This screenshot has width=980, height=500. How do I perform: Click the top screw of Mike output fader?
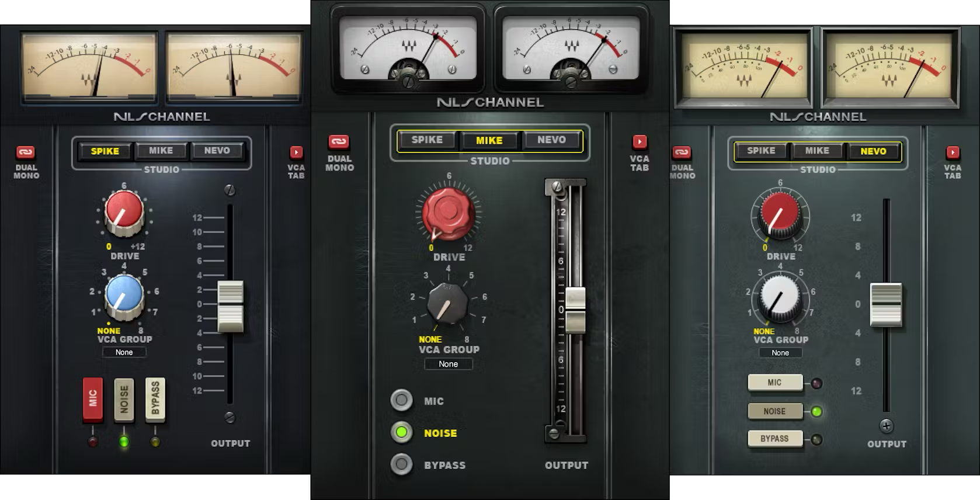coord(558,187)
